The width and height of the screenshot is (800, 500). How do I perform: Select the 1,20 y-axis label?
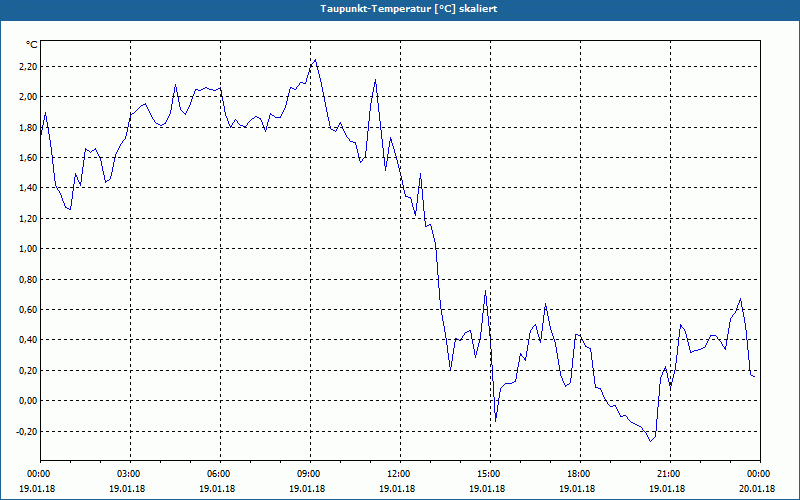point(28,218)
